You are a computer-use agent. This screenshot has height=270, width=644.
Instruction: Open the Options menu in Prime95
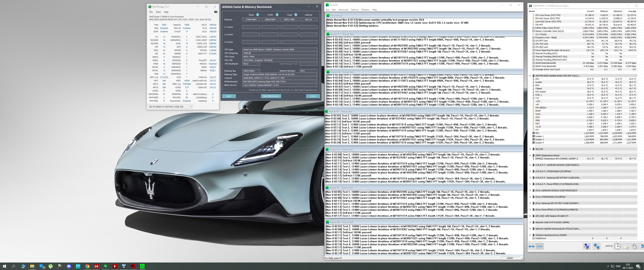[x=355, y=10]
